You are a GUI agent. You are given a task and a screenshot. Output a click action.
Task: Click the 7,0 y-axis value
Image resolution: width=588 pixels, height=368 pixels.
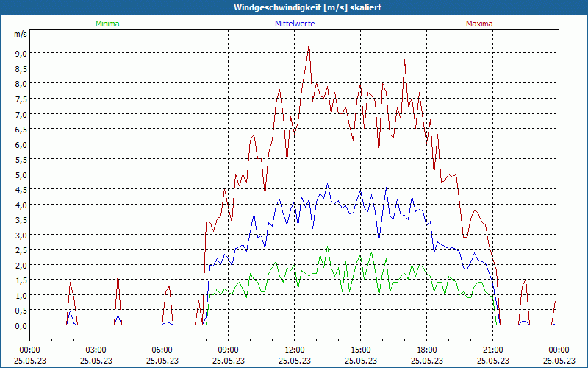[21, 114]
